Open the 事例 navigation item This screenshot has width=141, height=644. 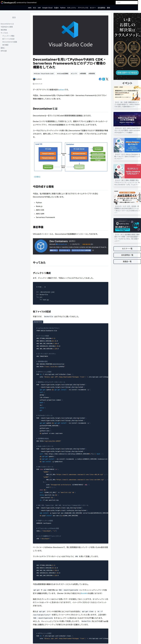point(108,8)
